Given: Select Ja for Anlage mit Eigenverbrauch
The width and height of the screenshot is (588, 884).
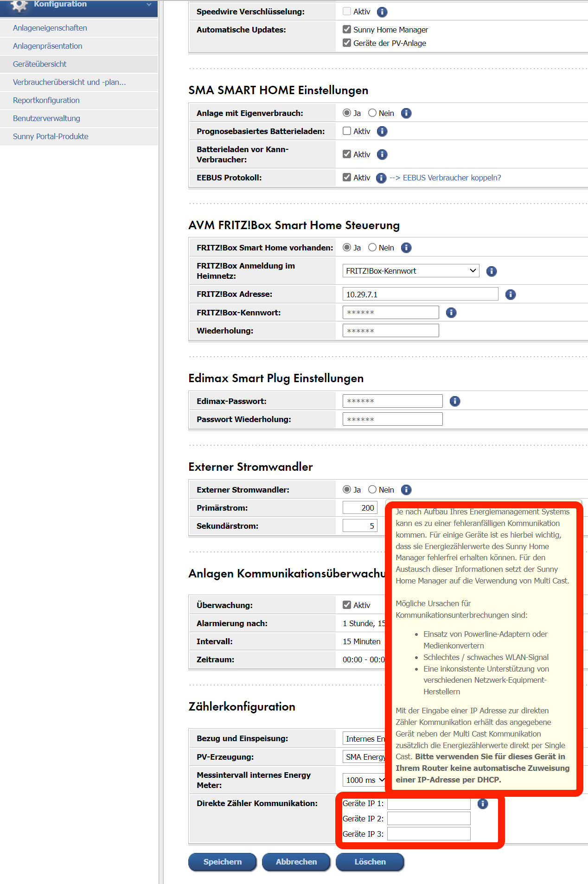Looking at the screenshot, I should pyautogui.click(x=347, y=113).
